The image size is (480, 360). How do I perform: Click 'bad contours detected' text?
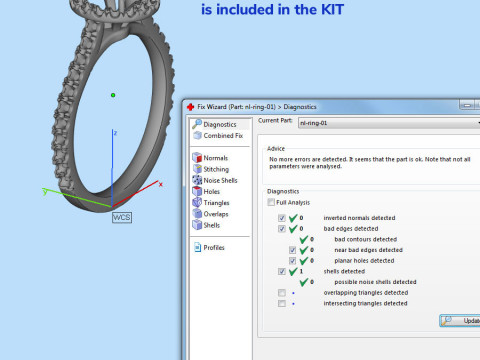point(366,239)
